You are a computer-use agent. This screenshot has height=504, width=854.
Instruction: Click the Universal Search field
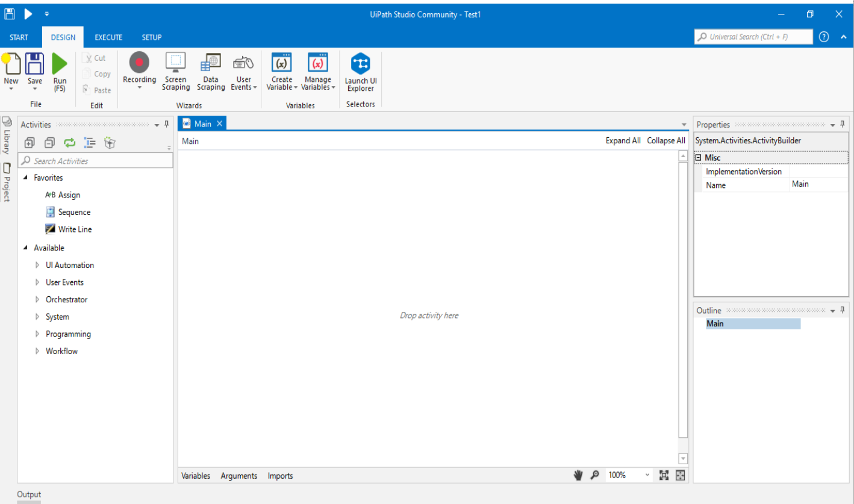[753, 37]
